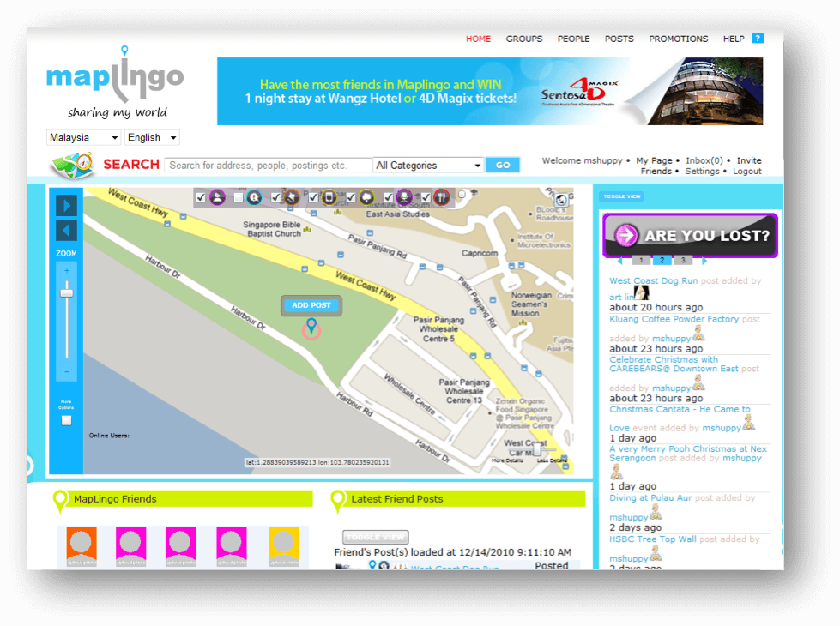
Task: Click the zoom slider handle
Action: [x=66, y=293]
